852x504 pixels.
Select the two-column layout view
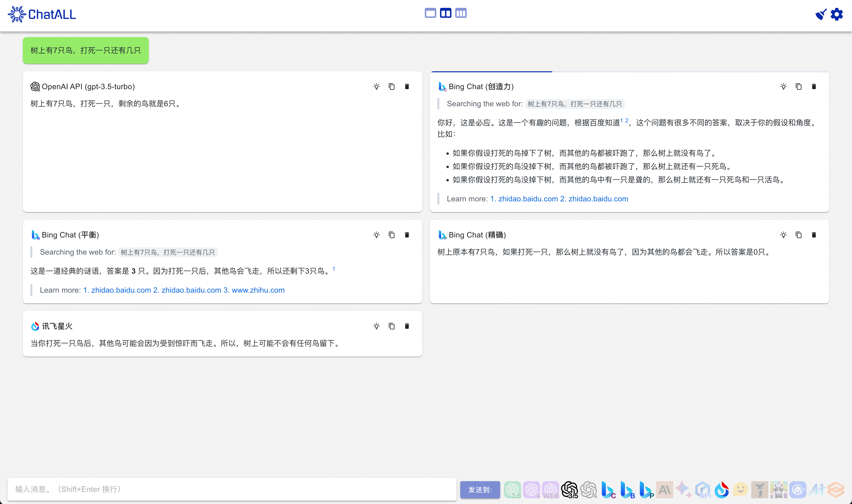tap(445, 13)
